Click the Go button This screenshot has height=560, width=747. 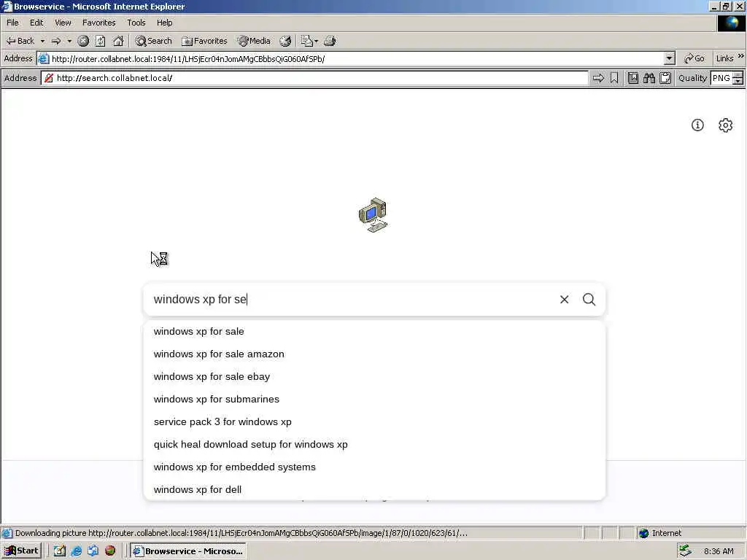point(694,58)
